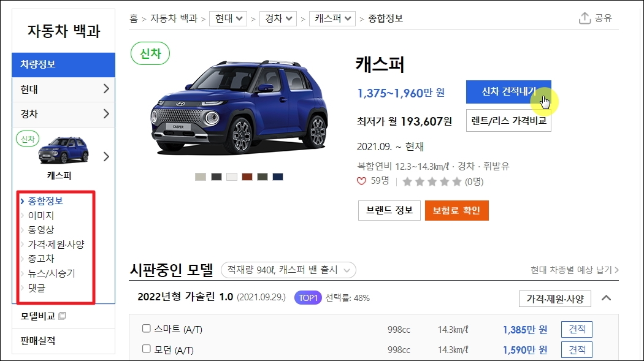The width and height of the screenshot is (644, 361).
Task: Select the dark gray car color swatch
Action: [x=217, y=177]
